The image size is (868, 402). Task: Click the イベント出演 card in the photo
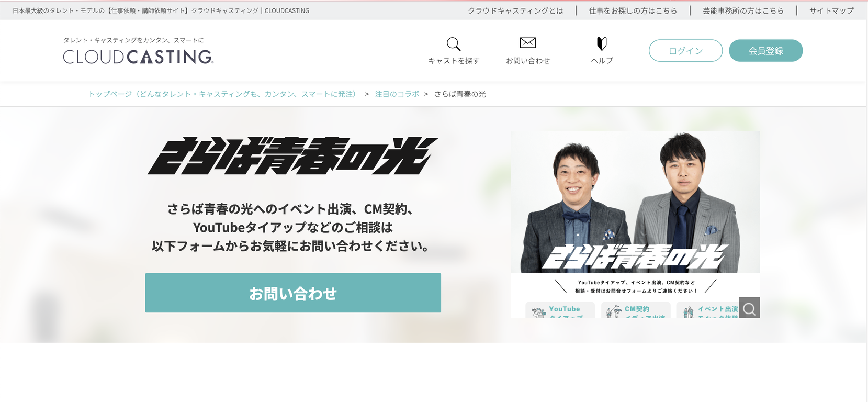(x=707, y=310)
